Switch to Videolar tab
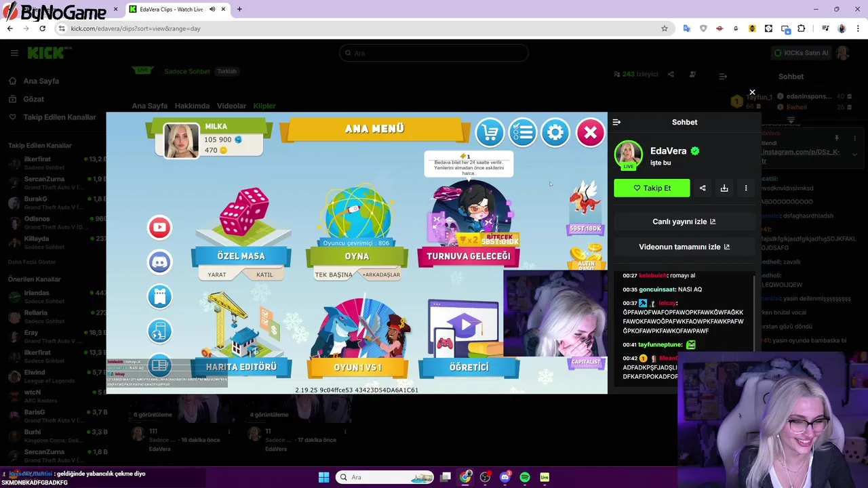Image resolution: width=868 pixels, height=488 pixels. pos(231,106)
